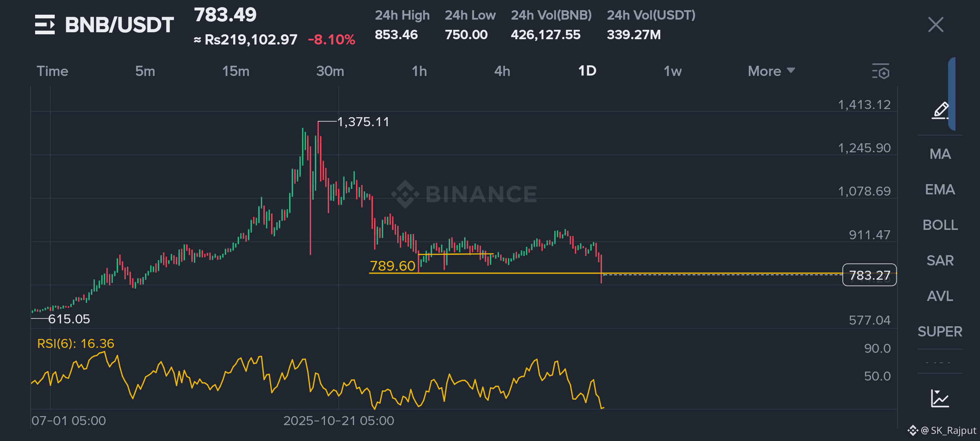Click the 783.27 current price label
The image size is (980, 441).
869,275
